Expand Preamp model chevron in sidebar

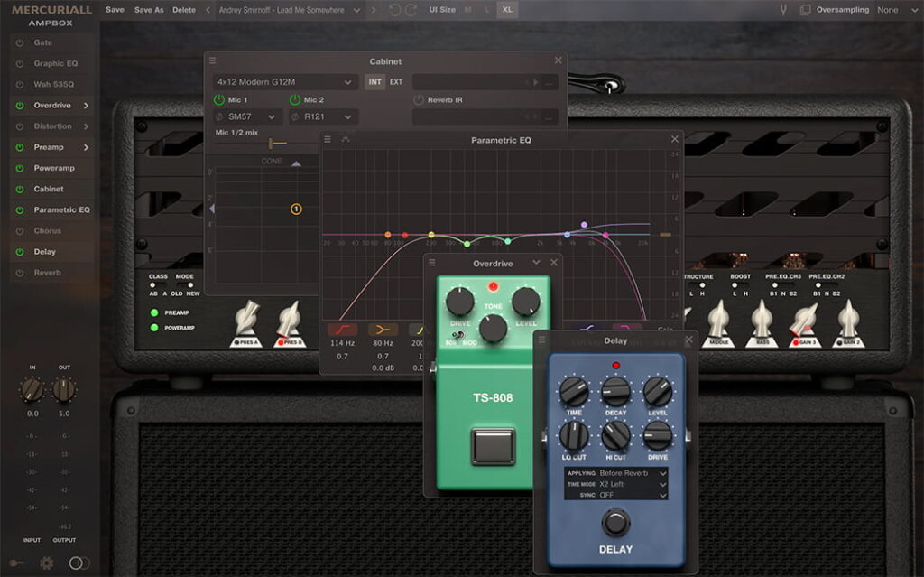pos(86,147)
